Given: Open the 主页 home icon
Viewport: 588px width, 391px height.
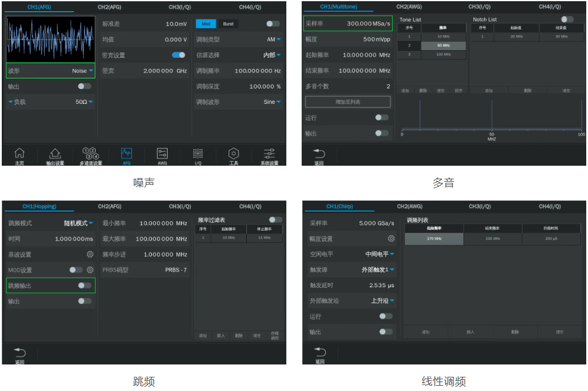Looking at the screenshot, I should (x=19, y=155).
